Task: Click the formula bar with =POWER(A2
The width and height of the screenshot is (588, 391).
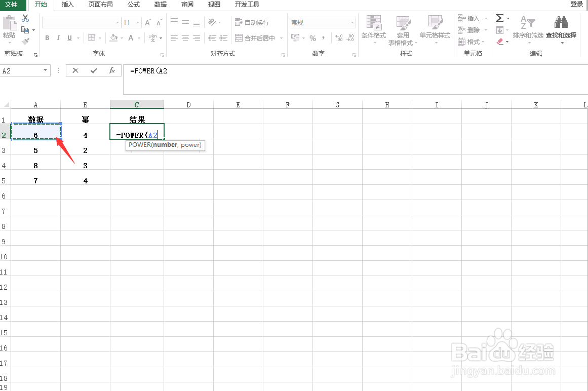Action: point(355,79)
